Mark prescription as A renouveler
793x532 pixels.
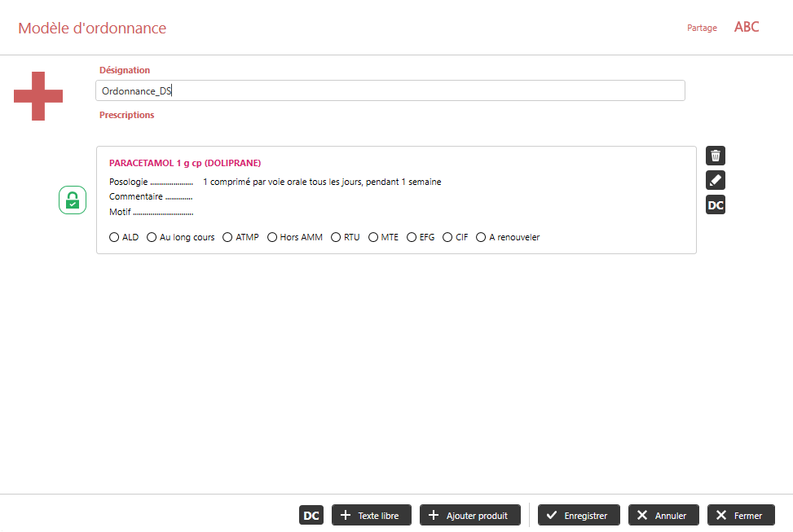pyautogui.click(x=482, y=238)
